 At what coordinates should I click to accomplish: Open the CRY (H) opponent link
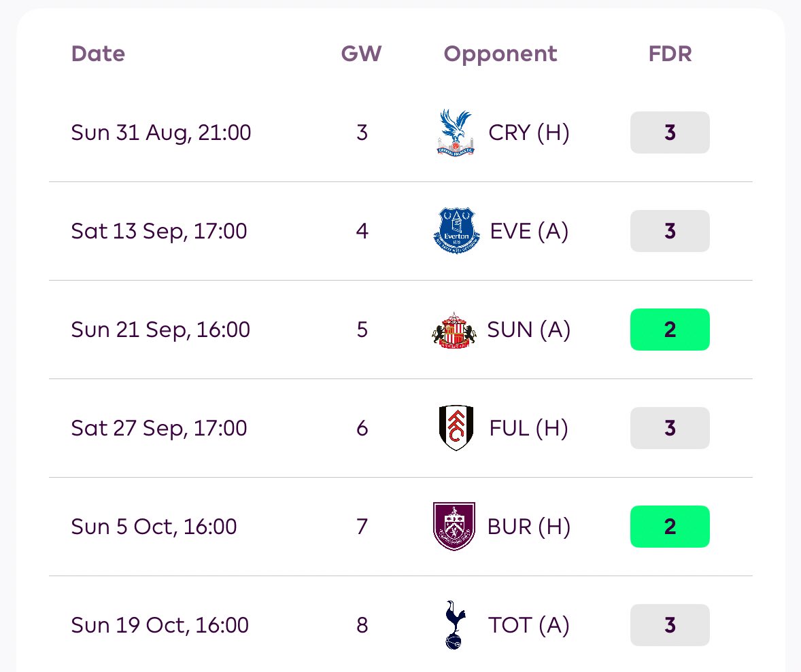[529, 132]
